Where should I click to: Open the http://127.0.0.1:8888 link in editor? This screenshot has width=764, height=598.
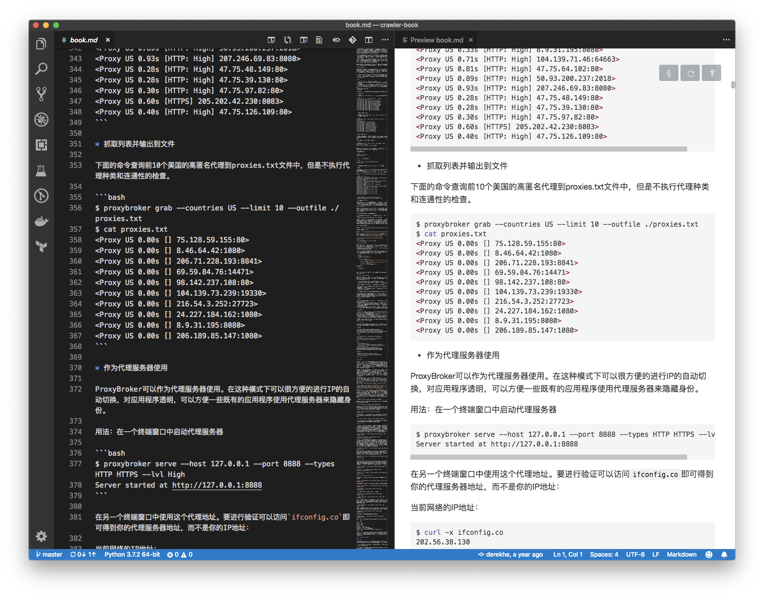point(217,485)
